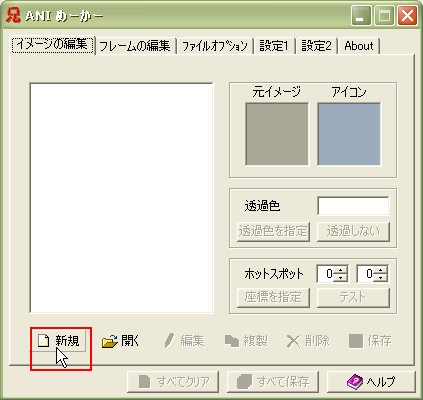
Task: Click the 透過色を指定 button
Action: point(273,231)
